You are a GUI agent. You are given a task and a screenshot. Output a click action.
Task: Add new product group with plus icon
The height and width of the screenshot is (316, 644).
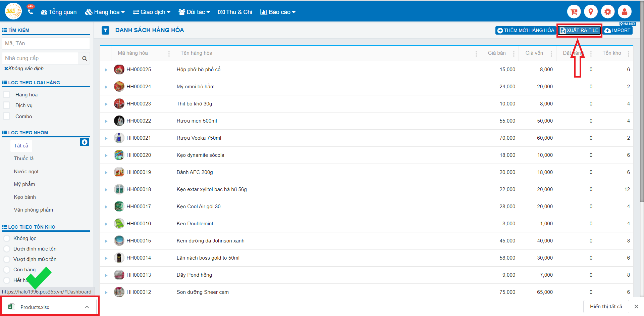[85, 142]
